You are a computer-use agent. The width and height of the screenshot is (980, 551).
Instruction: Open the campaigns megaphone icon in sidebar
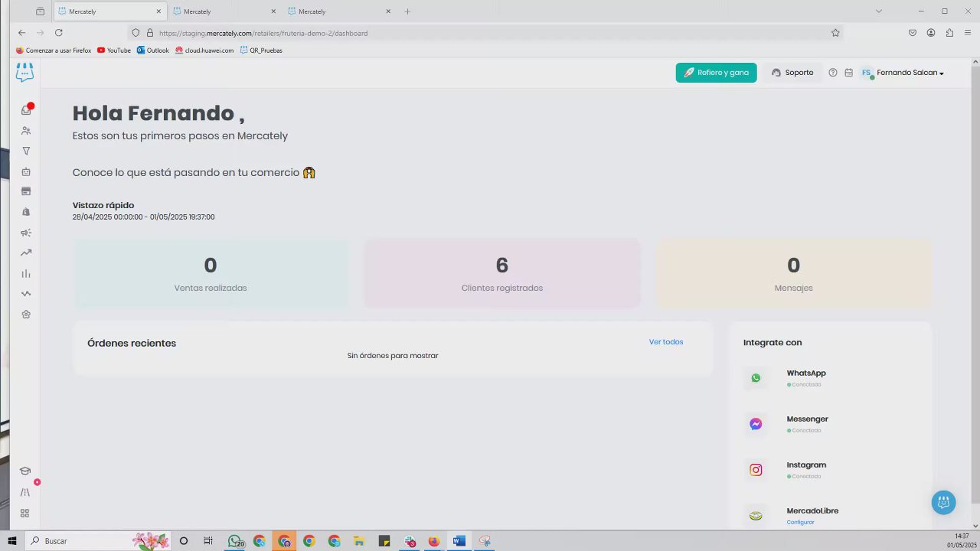(26, 233)
